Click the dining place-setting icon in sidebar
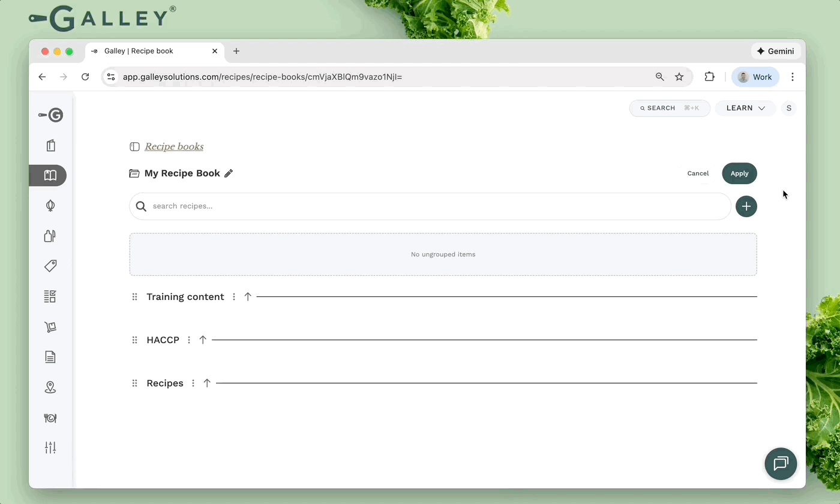The height and width of the screenshot is (504, 840). coord(50,418)
